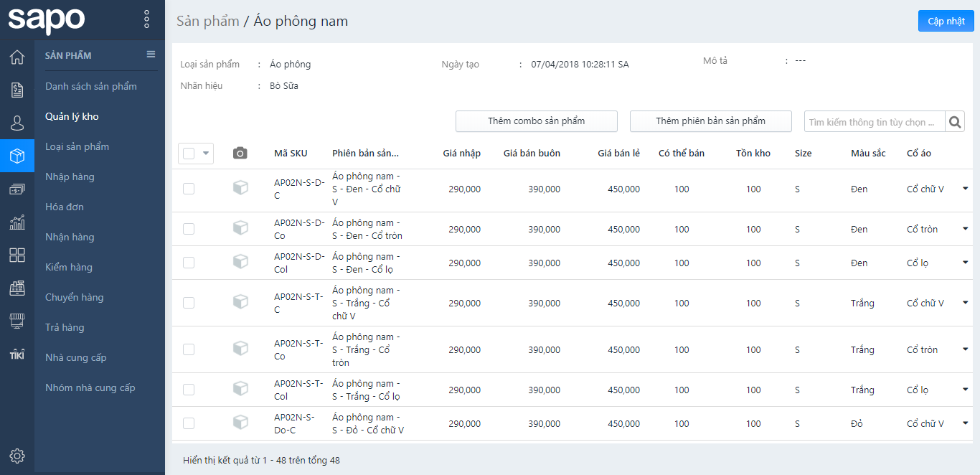Viewport: 980px width, 475px height.
Task: Focus the Tìm kiếm thông tin search field
Action: (x=874, y=122)
